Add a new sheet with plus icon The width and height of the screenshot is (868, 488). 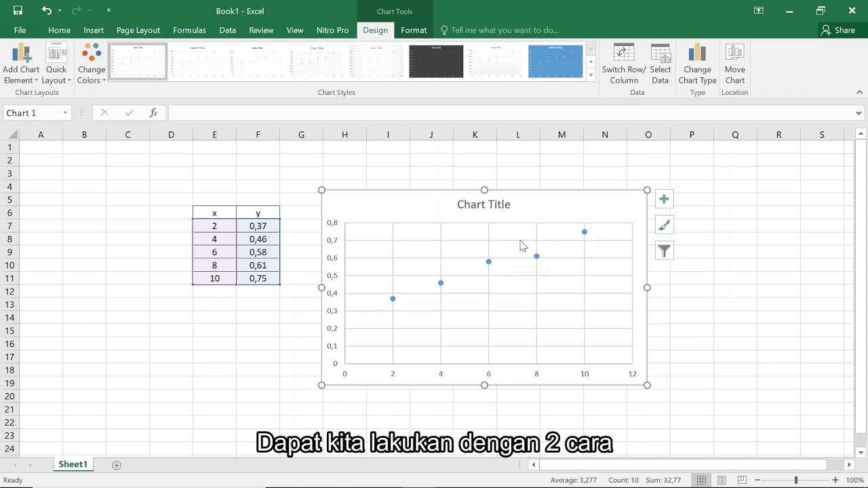pos(117,465)
